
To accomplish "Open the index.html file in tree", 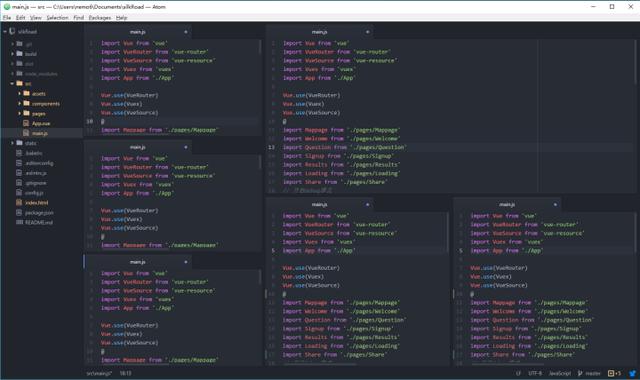I will click(x=36, y=203).
